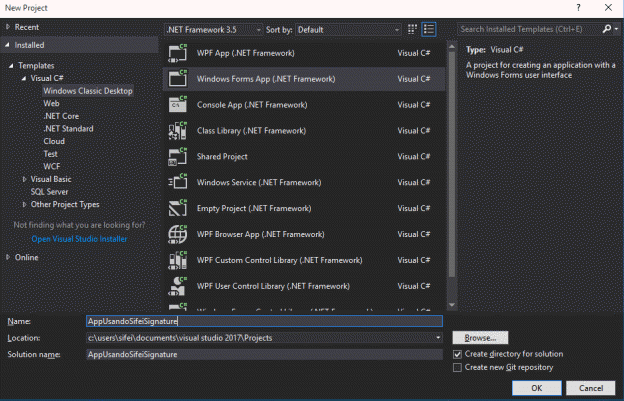
Task: Expand the Visual Basic tree node
Action: [24, 179]
